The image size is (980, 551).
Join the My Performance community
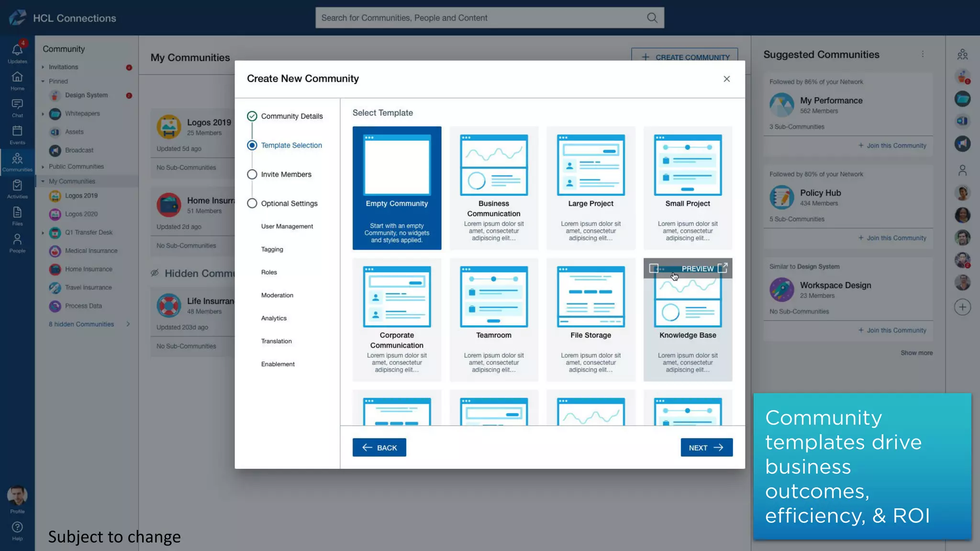892,145
